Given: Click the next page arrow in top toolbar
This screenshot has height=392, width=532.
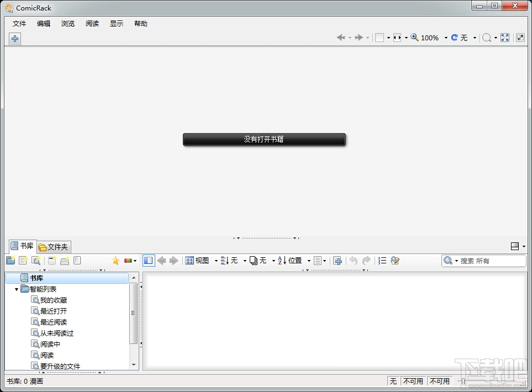Looking at the screenshot, I should coord(359,38).
